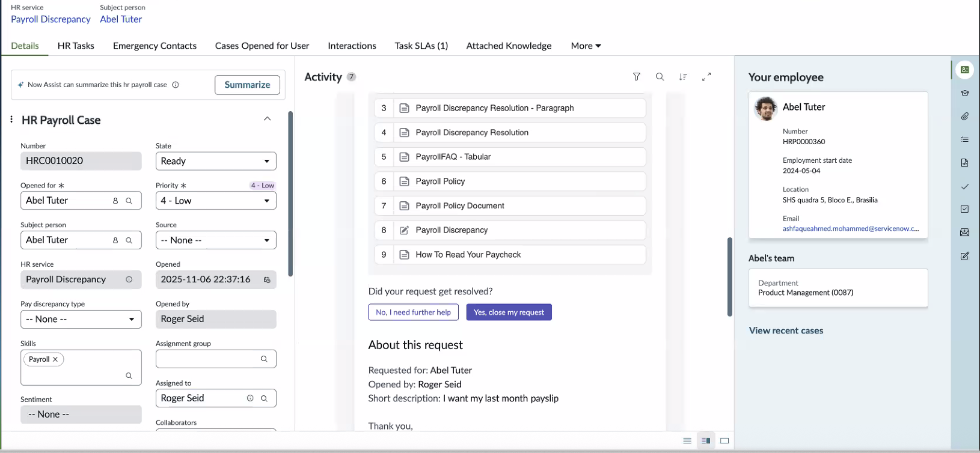The height and width of the screenshot is (453, 980).
Task: Open Abel Tuter subject person link
Action: pyautogui.click(x=121, y=19)
